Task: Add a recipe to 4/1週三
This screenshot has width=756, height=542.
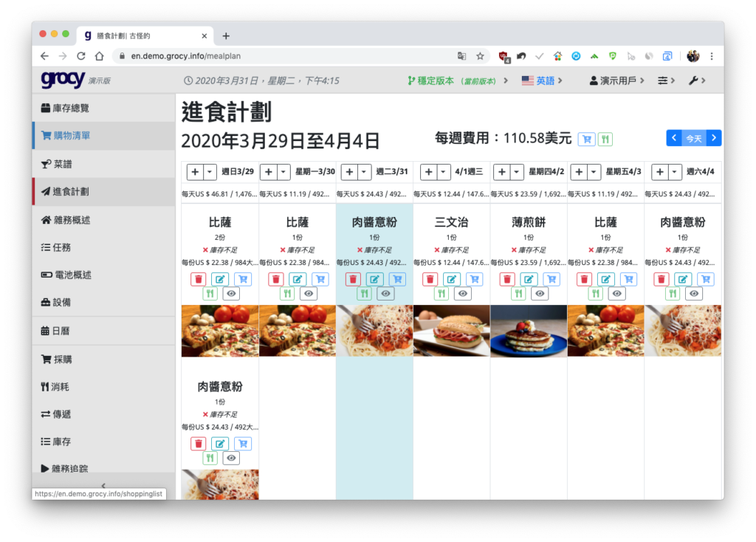Action: (x=428, y=171)
